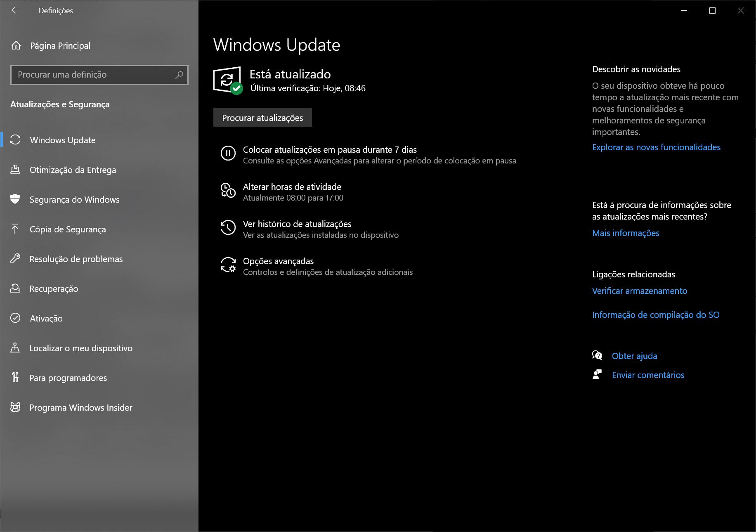Click the Otimização da Entrega icon
Viewport: 756px width, 532px height.
15,170
